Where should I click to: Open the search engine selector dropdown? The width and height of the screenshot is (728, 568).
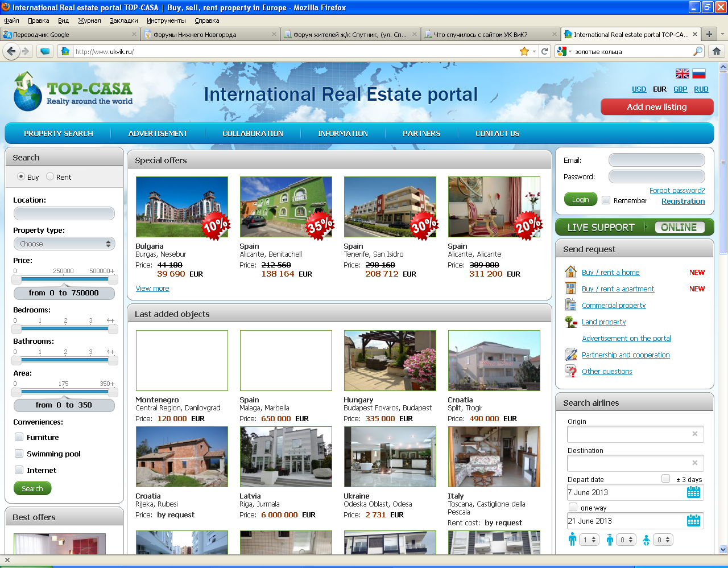coord(564,51)
